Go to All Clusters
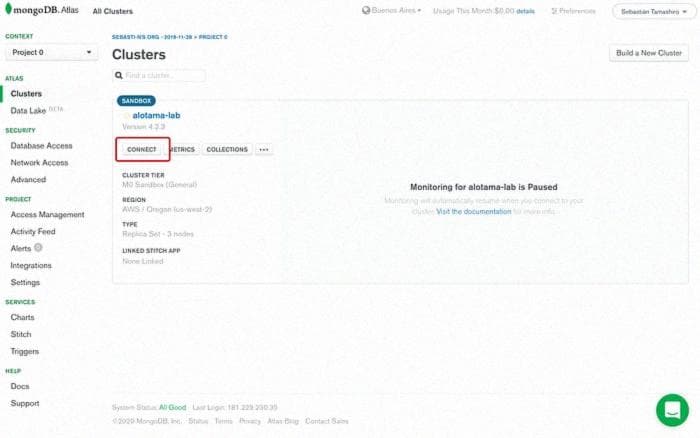700x438 pixels. pyautogui.click(x=112, y=11)
